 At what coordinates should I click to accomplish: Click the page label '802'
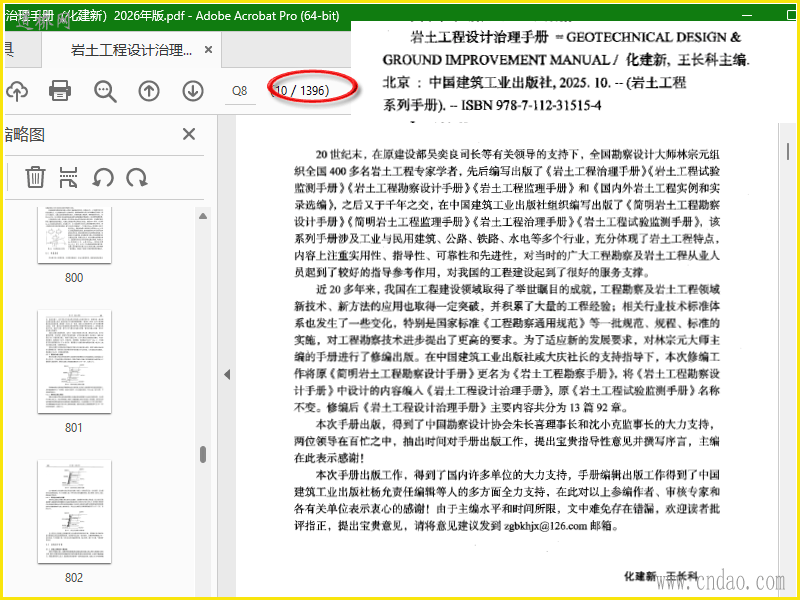pyautogui.click(x=74, y=578)
